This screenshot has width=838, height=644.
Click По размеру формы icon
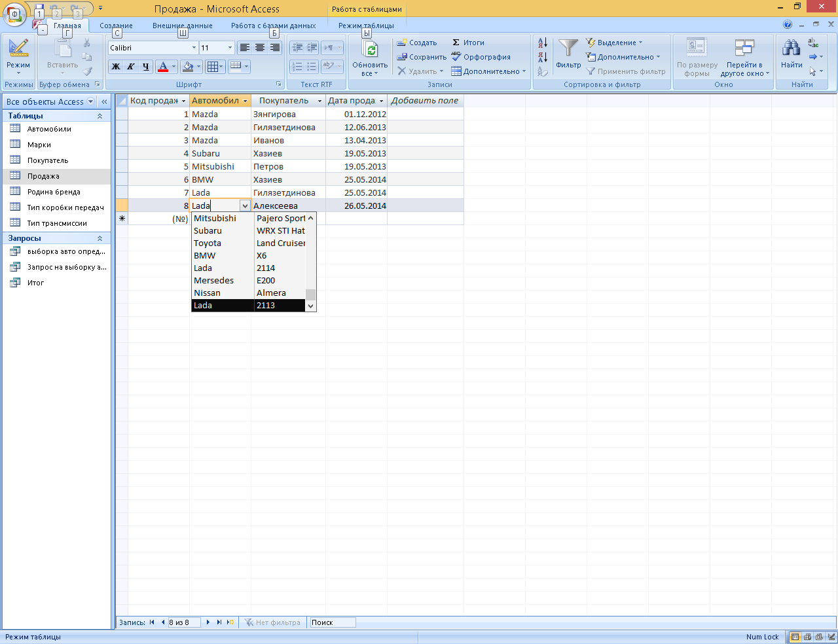(697, 48)
